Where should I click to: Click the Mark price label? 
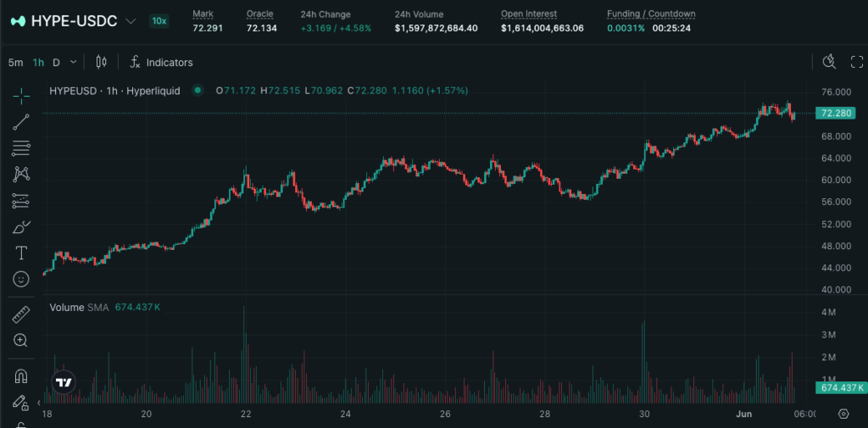(203, 14)
